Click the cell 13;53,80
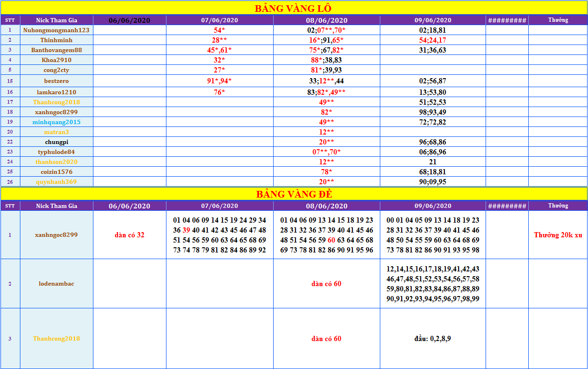Viewport: 588px width, 369px height. click(433, 92)
